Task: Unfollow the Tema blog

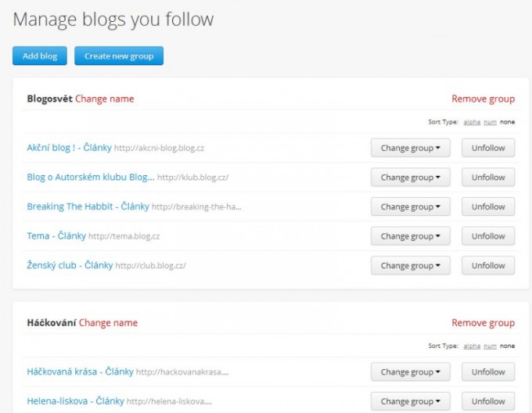Action: [488, 236]
